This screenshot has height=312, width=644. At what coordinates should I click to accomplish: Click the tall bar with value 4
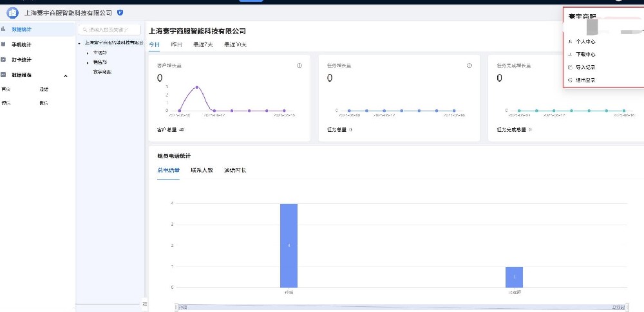coord(289,246)
